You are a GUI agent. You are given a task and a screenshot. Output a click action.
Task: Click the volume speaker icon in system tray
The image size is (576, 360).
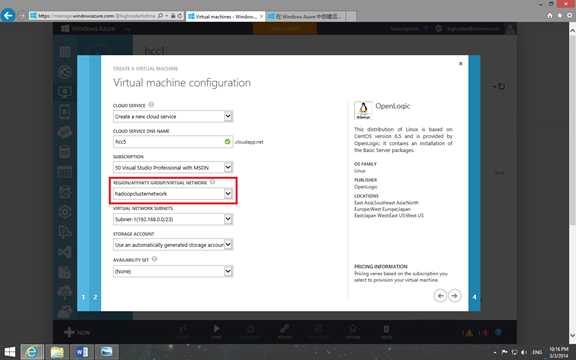pyautogui.click(x=524, y=353)
